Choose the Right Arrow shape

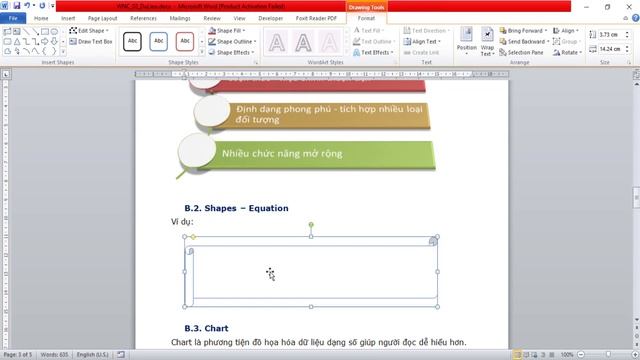45,42
